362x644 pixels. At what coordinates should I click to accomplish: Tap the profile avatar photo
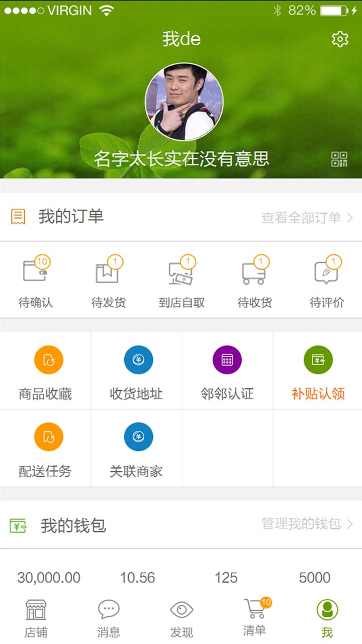coord(184,102)
